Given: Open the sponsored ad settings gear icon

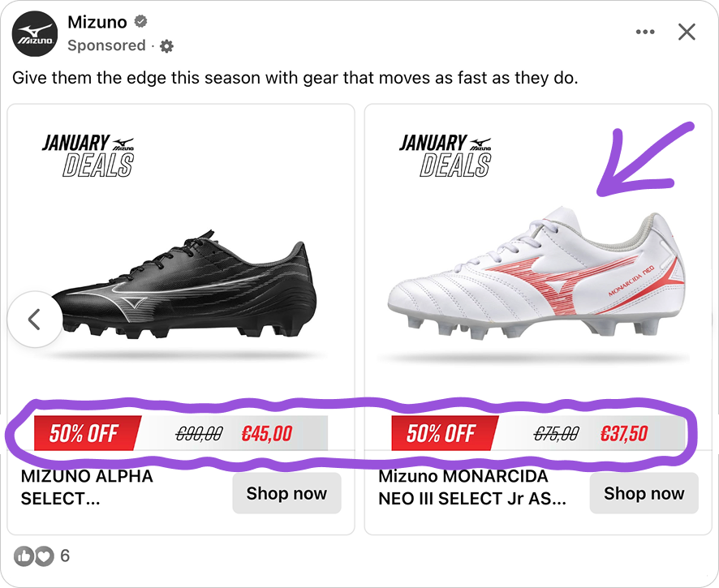Looking at the screenshot, I should pyautogui.click(x=167, y=46).
